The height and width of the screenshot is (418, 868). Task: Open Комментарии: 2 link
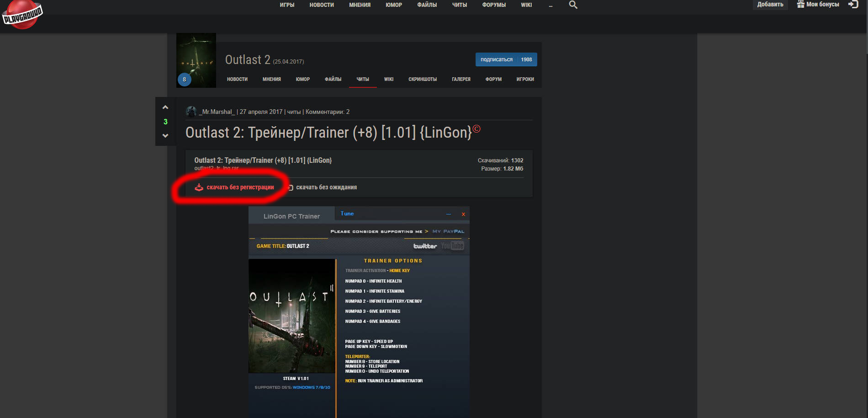tap(328, 112)
